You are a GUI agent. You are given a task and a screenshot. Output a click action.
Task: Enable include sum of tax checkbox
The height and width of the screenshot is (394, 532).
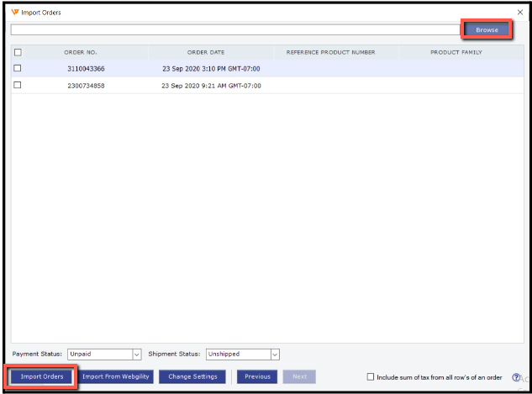[x=371, y=376]
